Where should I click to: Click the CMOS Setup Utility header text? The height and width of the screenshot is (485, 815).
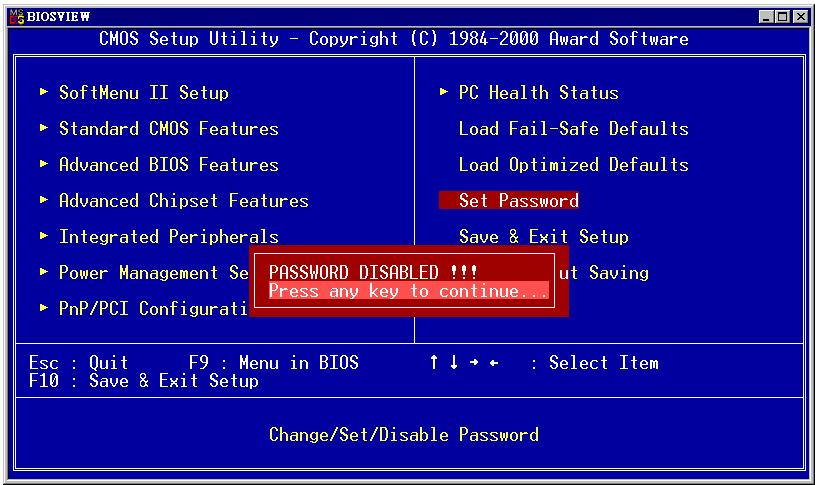393,38
